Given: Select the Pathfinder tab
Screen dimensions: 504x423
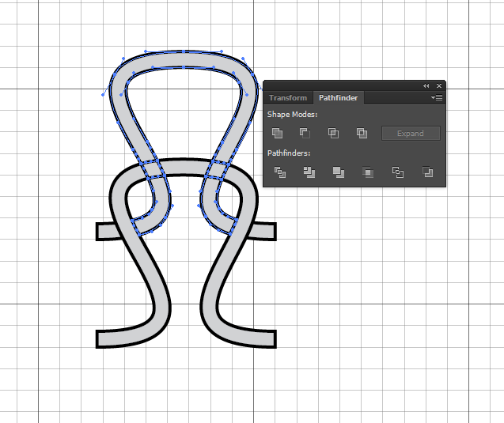Looking at the screenshot, I should (338, 97).
